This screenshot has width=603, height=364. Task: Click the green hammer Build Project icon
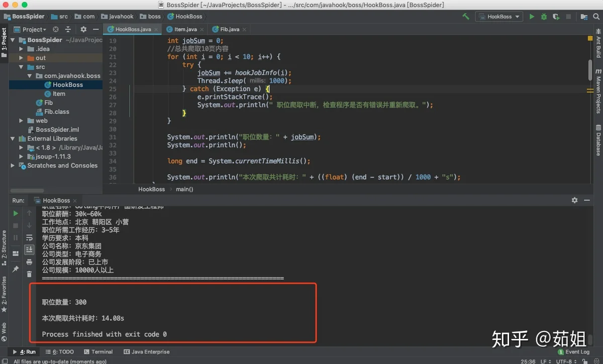point(466,17)
